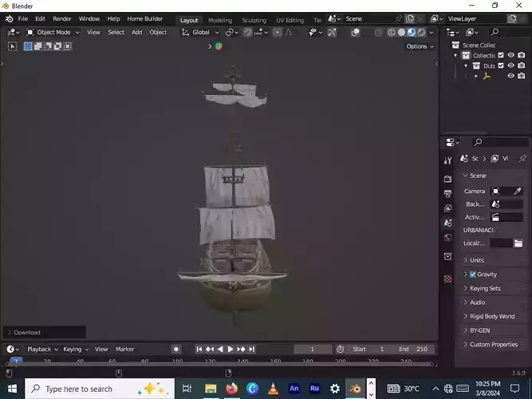Disable rendering for Collection camera icon
Screen dimensions: 532x399
522,55
